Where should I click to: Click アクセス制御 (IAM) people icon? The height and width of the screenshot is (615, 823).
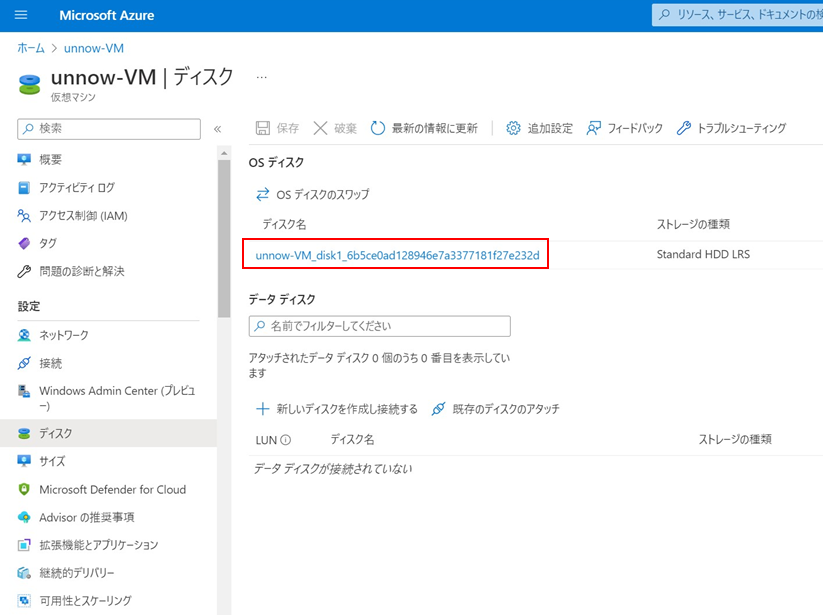24,216
